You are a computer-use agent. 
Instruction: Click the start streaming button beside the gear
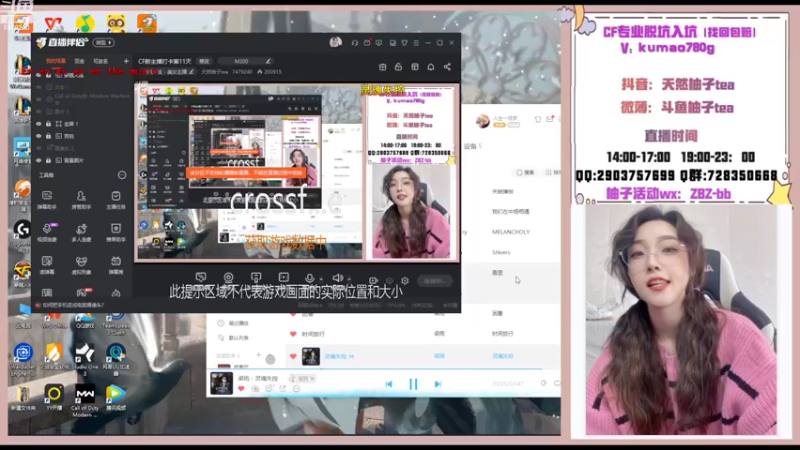(434, 281)
